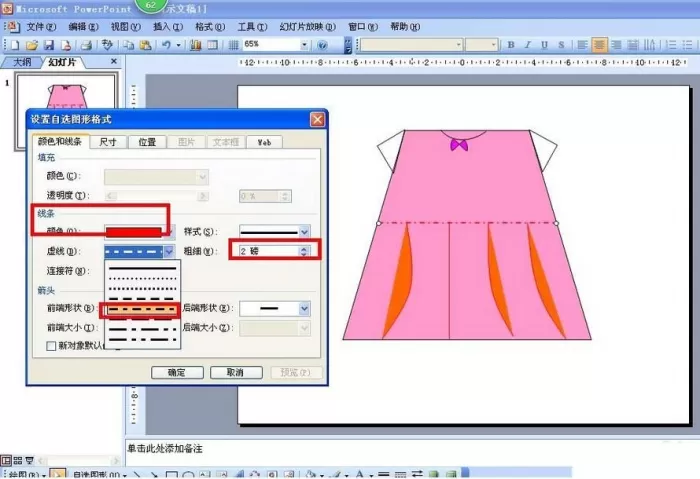This screenshot has height=479, width=700.
Task: Open the fill 颜色 dropdown
Action: tap(202, 177)
